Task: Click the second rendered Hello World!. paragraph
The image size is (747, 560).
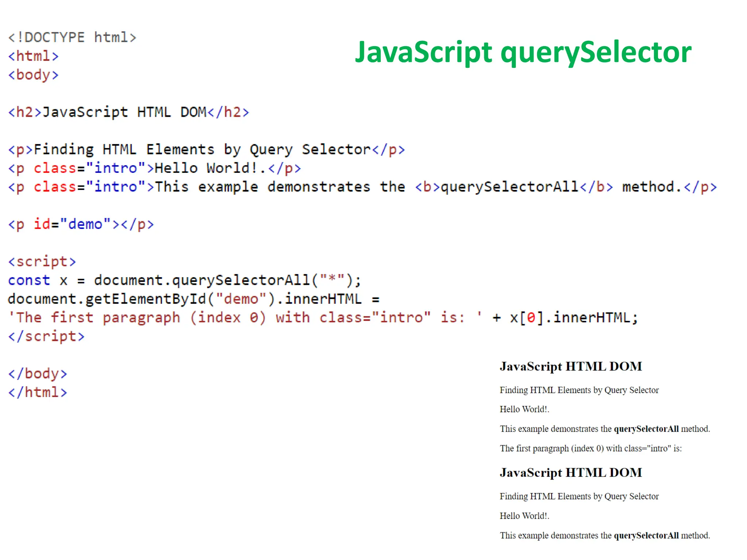Action: [x=525, y=516]
